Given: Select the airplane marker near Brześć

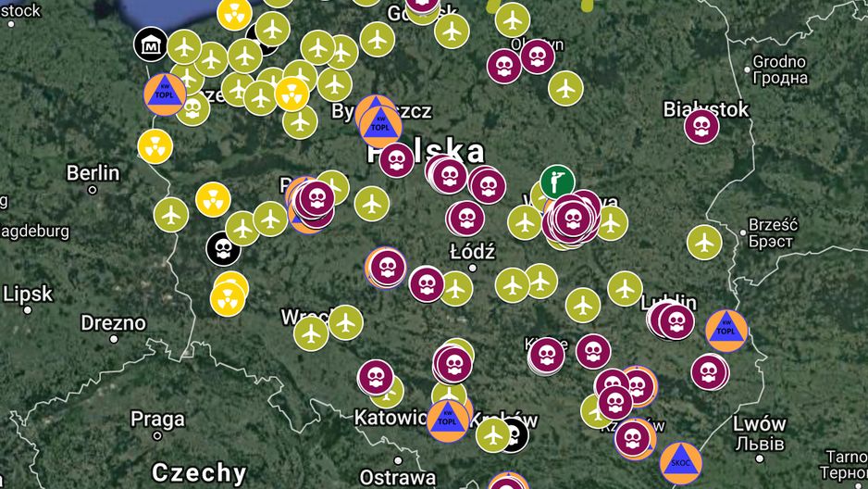Looking at the screenshot, I should pos(704,242).
